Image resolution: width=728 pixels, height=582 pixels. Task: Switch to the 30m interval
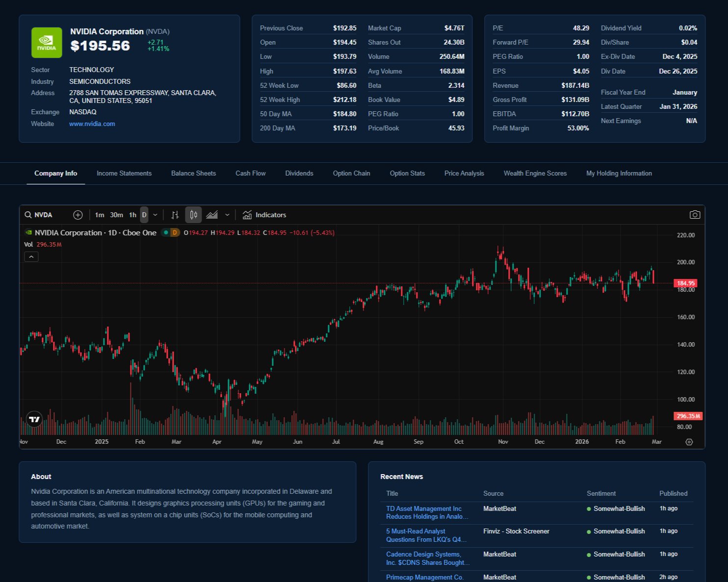(x=116, y=215)
